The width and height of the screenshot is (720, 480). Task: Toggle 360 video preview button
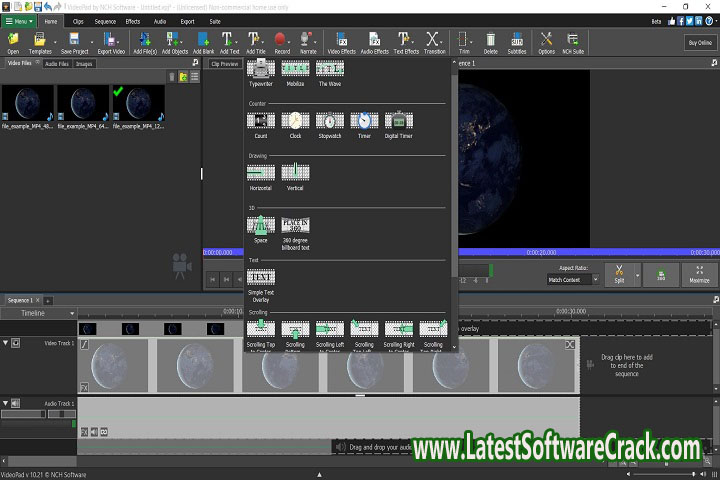coord(661,275)
